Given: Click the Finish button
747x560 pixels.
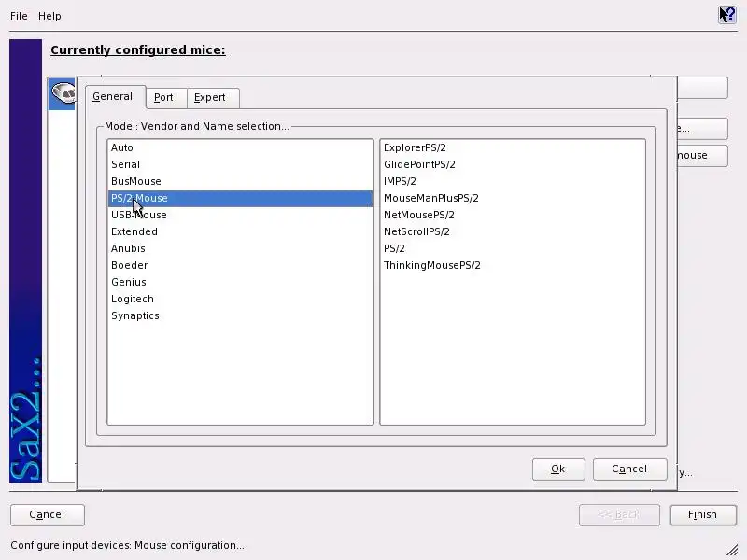Looking at the screenshot, I should tap(703, 515).
